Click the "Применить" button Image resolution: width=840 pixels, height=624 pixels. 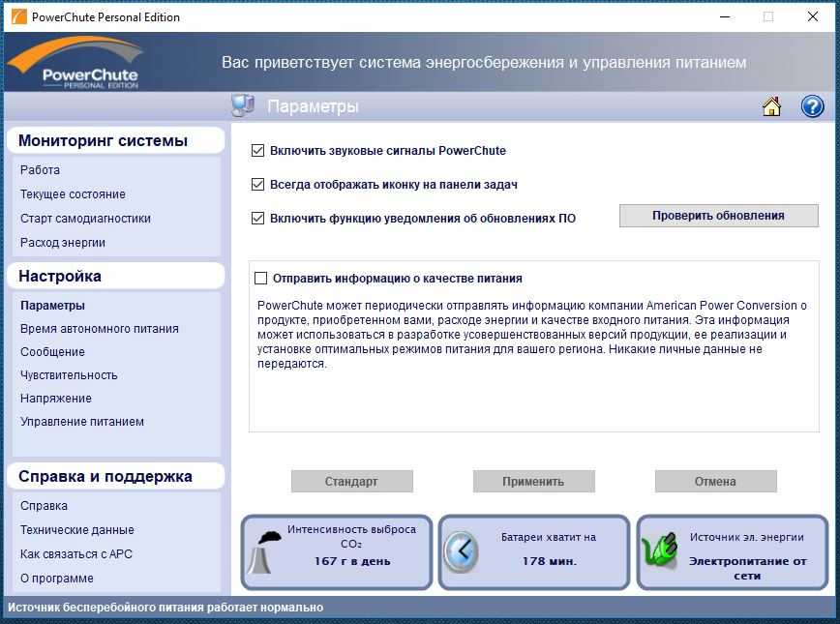[533, 482]
